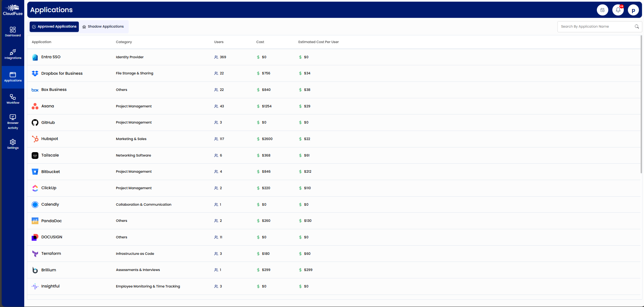
Task: Click the vertical scrollbar of the table
Action: [x=641, y=104]
